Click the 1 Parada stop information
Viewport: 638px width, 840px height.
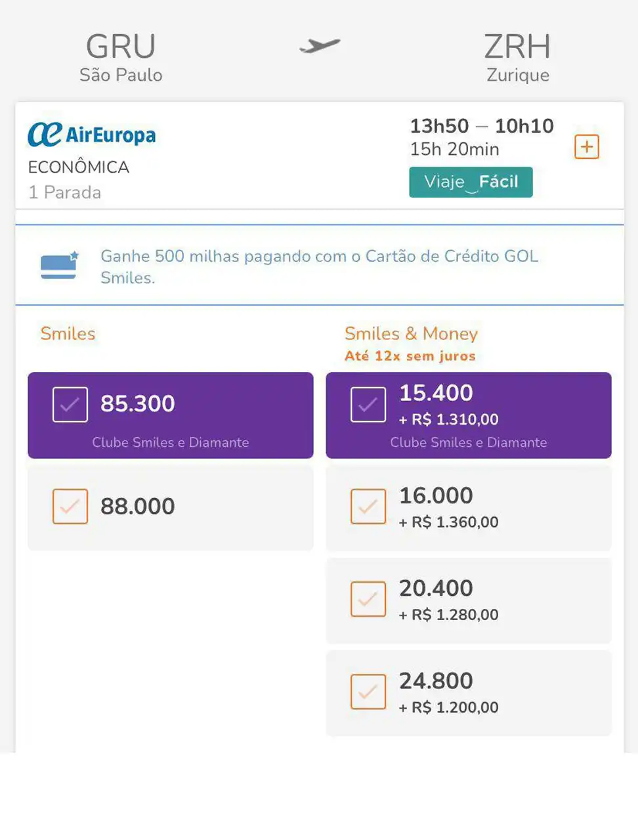click(x=64, y=192)
